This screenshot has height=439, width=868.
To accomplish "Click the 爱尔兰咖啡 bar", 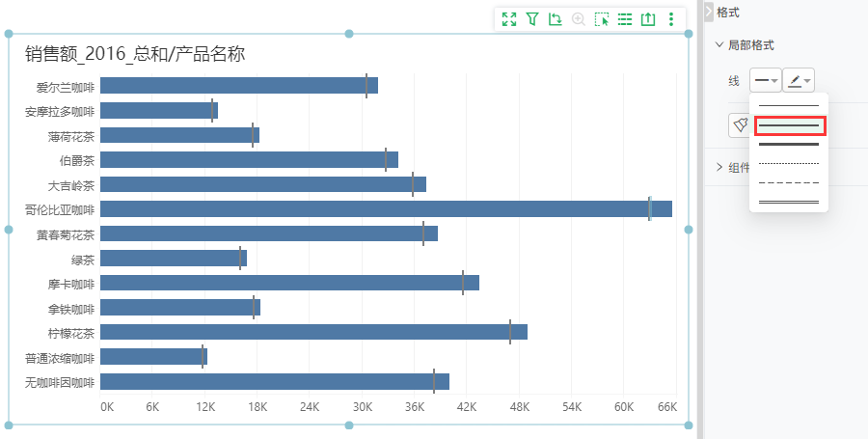I will (239, 85).
